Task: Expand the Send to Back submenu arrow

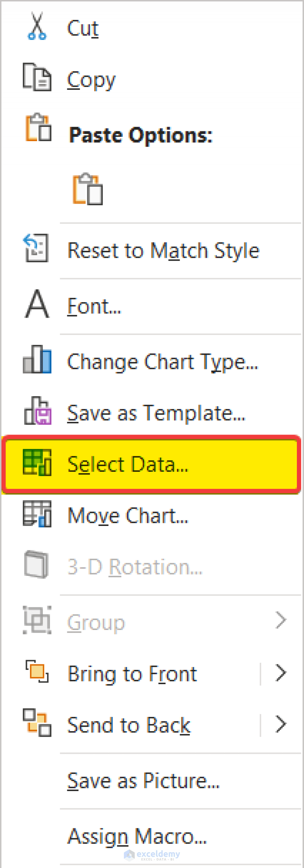Action: [x=281, y=724]
